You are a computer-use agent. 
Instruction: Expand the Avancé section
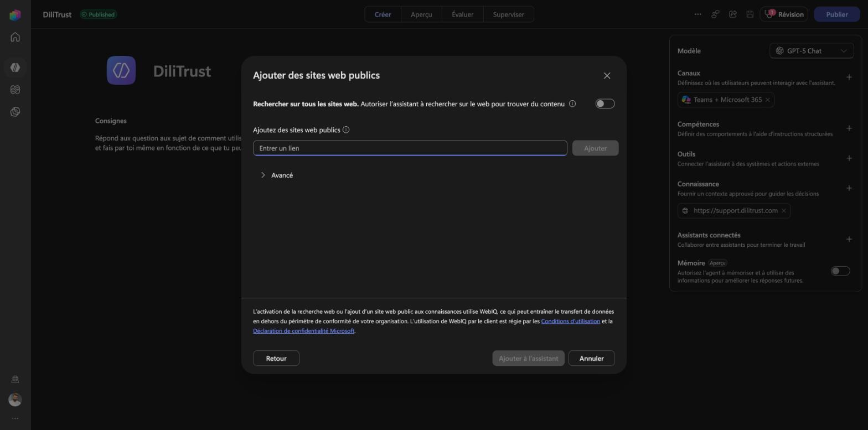coord(277,175)
